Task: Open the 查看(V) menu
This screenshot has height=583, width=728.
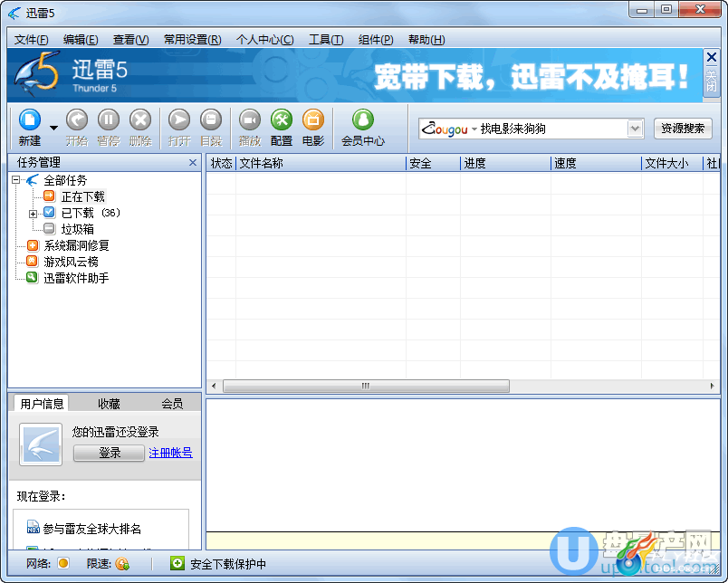Action: coord(131,40)
